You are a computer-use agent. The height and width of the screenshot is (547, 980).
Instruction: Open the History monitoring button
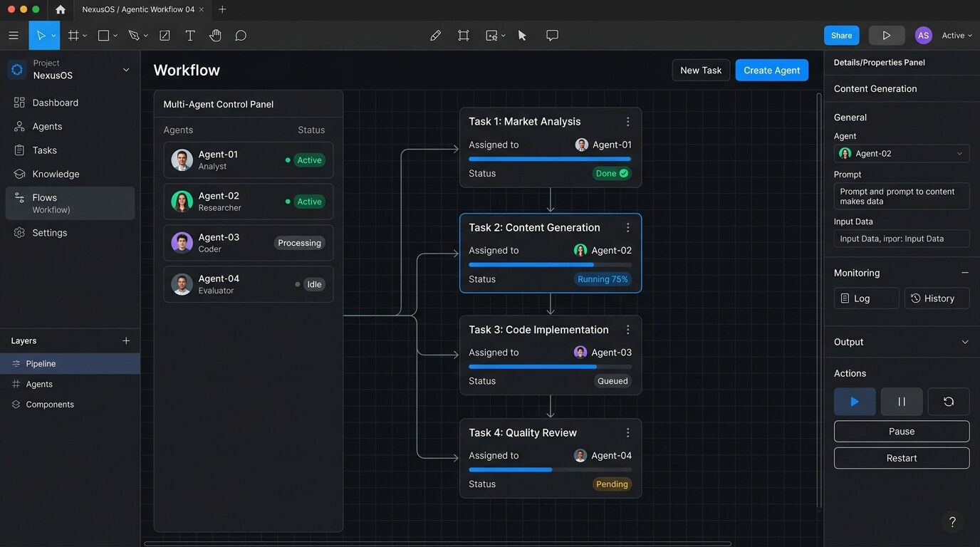(937, 298)
